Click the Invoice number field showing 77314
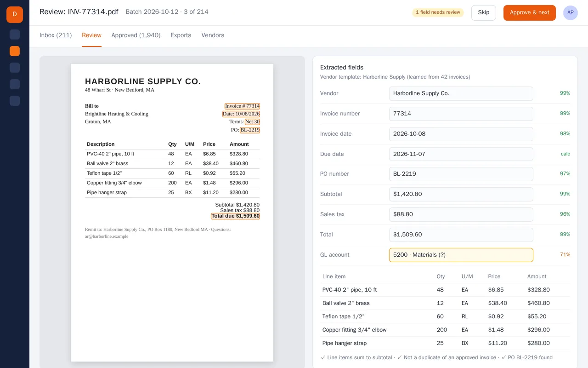588x368 pixels. 461,114
